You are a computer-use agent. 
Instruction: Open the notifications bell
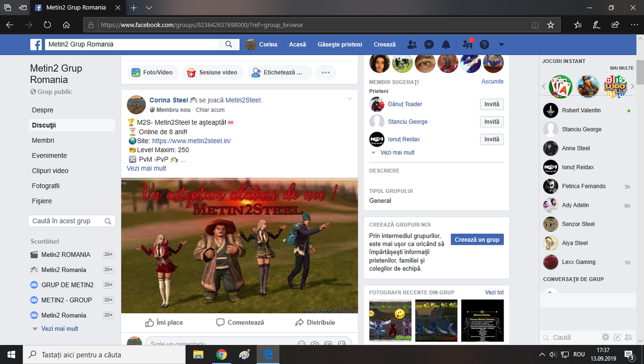446,44
